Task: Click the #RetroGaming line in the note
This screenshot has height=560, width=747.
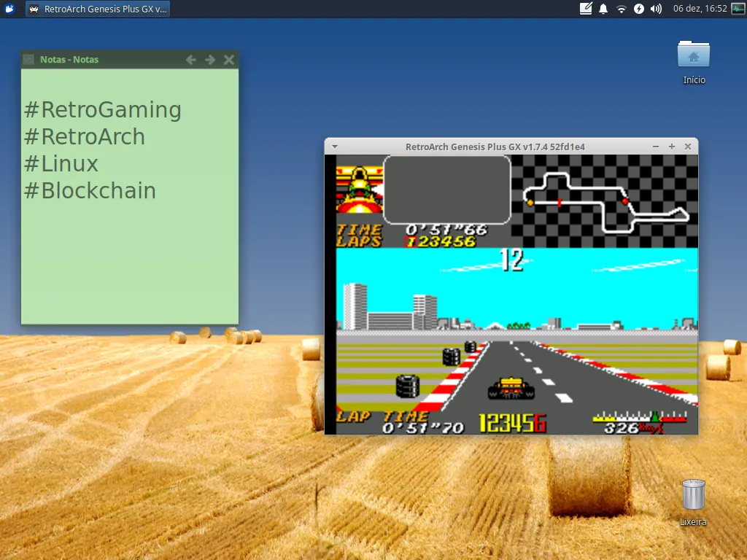Action: [102, 109]
